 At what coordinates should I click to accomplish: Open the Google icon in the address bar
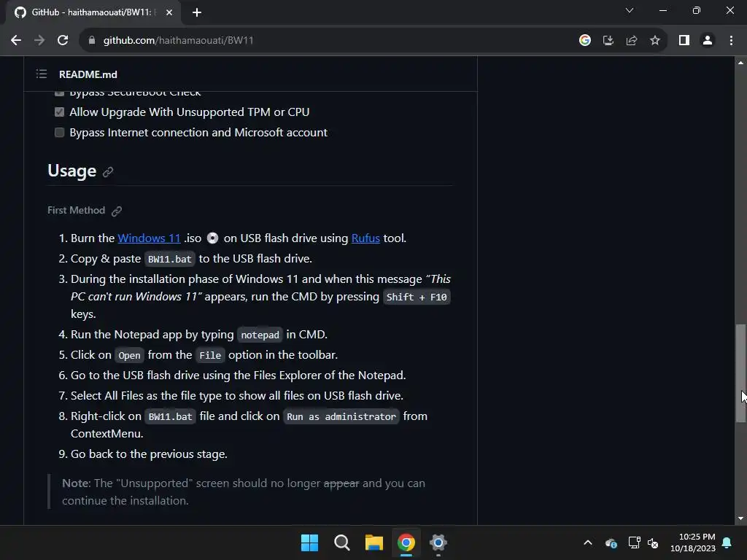(x=585, y=41)
